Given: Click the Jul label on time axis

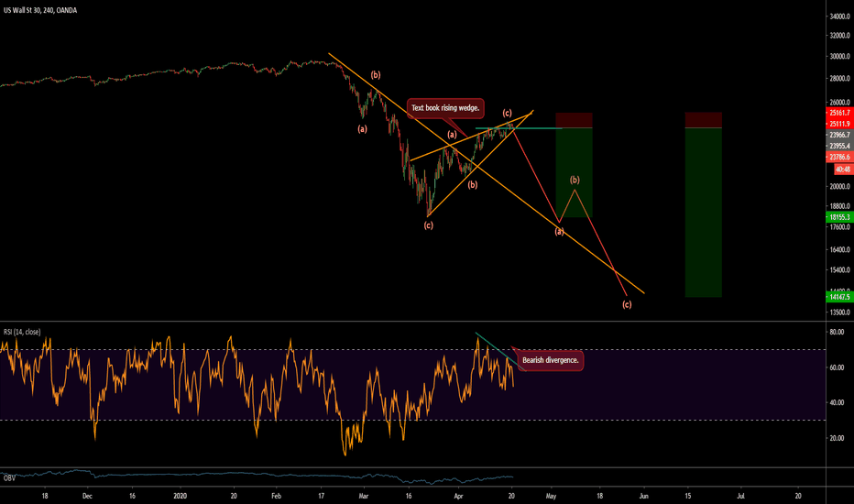Looking at the screenshot, I should (740, 496).
